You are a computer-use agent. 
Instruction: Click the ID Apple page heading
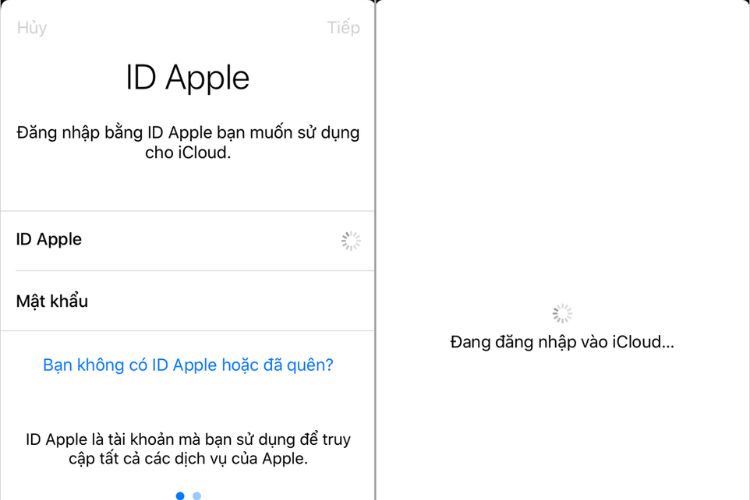pos(188,78)
